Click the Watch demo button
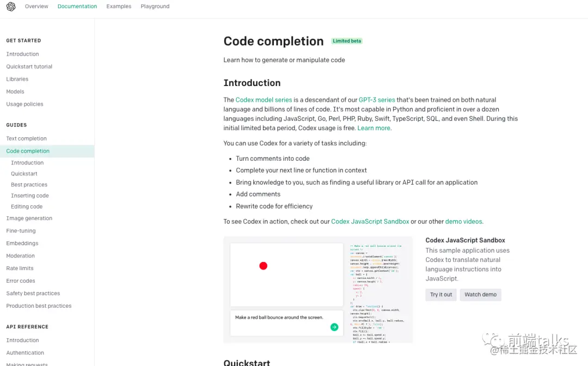Image resolution: width=588 pixels, height=366 pixels. point(480,294)
